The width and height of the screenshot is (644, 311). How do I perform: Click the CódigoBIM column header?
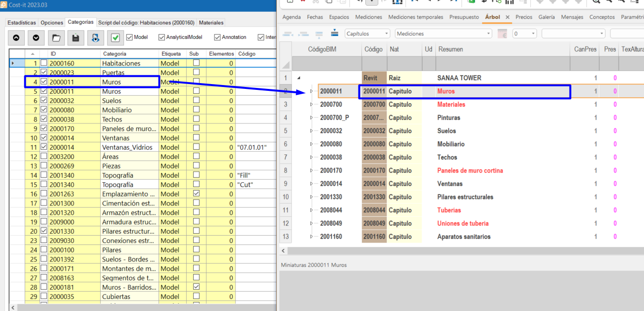(x=327, y=49)
